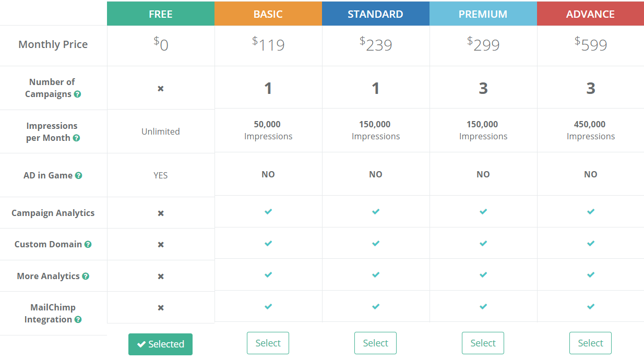644x360 pixels.
Task: Choose the Premium plan Select button
Action: (483, 343)
